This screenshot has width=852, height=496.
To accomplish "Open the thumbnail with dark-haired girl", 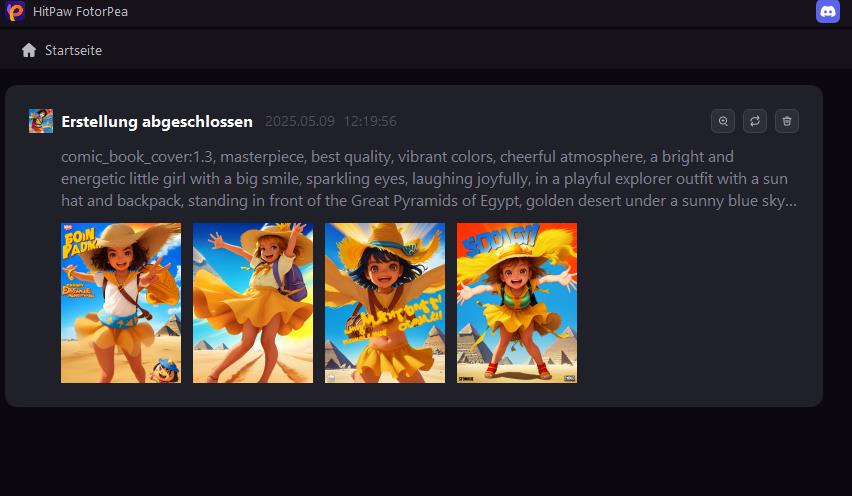I will click(385, 303).
